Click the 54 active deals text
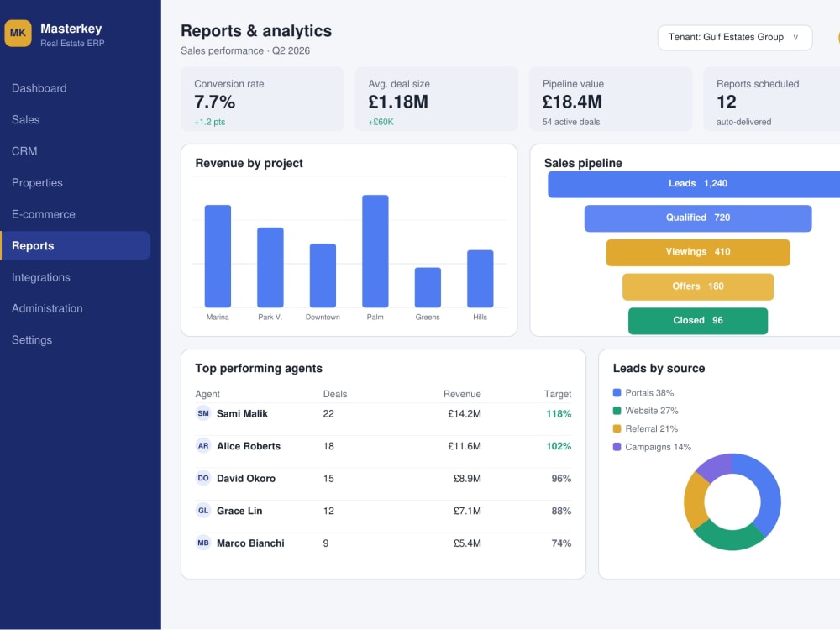Screen dimensions: 840x630 (x=571, y=122)
